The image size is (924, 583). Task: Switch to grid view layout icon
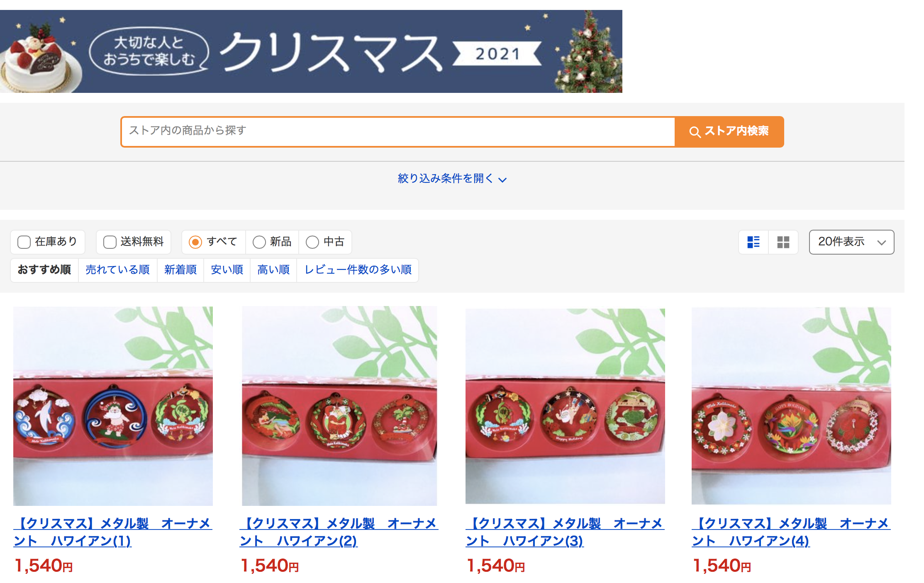[x=783, y=242]
